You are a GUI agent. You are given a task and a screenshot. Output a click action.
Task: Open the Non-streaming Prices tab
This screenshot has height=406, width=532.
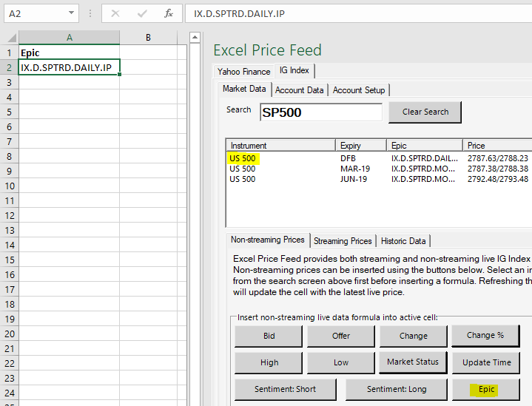267,240
